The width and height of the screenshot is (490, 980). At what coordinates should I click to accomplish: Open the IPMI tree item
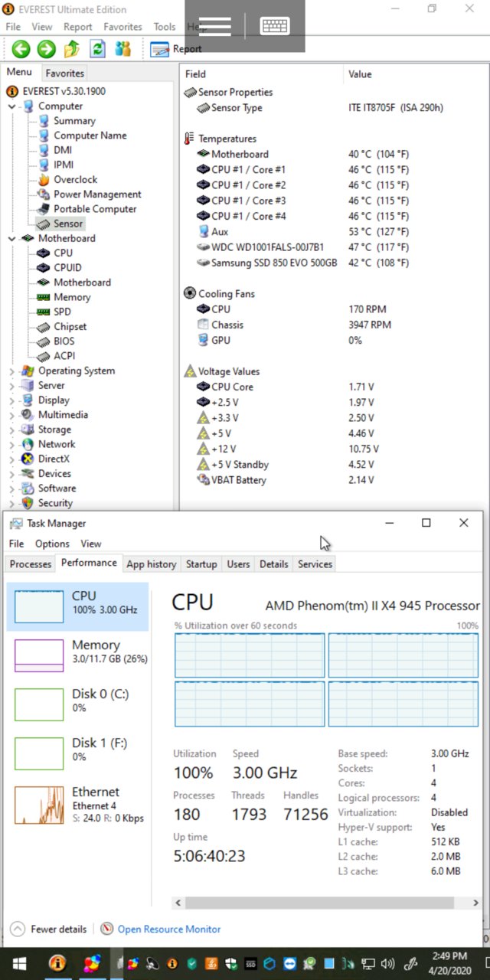(x=64, y=165)
